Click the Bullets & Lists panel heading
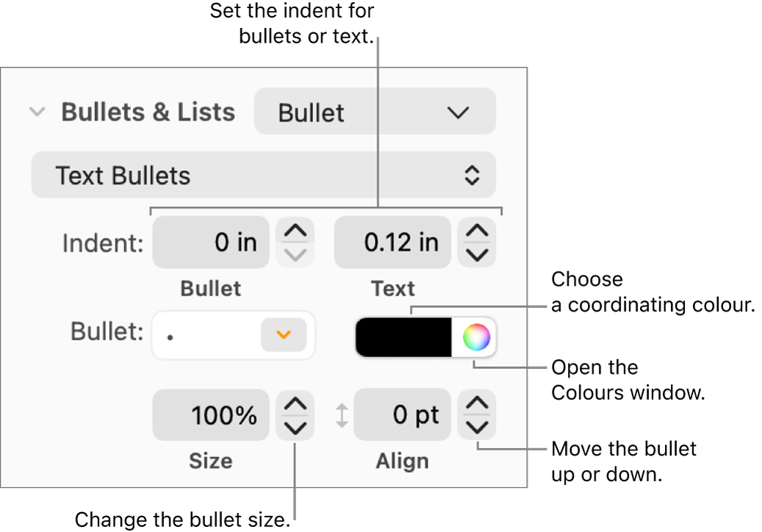The image size is (762, 532). click(x=148, y=112)
